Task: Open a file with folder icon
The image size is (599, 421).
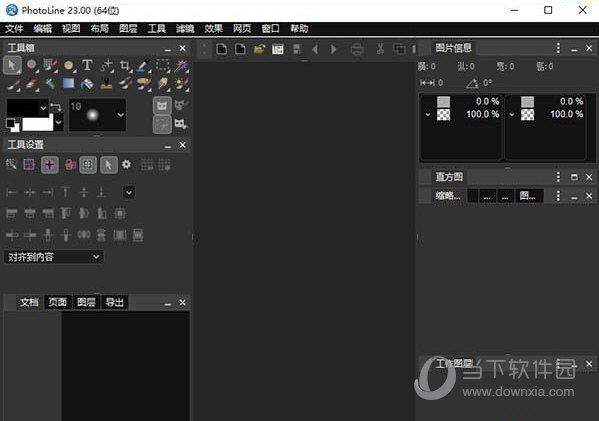Action: tap(259, 49)
